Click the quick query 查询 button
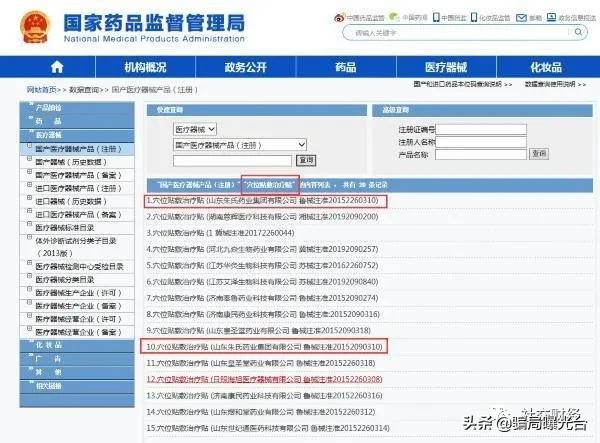Viewport: 600px width, 443px height. tap(306, 160)
